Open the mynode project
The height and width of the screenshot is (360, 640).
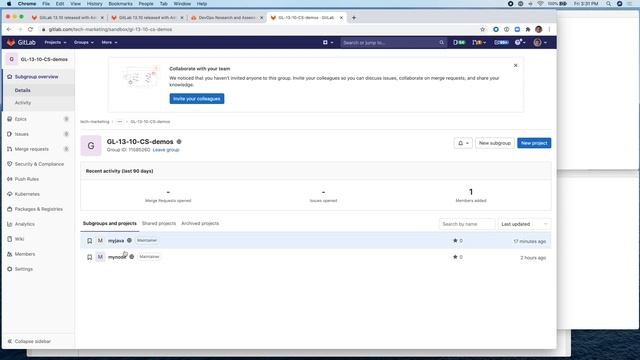point(117,257)
